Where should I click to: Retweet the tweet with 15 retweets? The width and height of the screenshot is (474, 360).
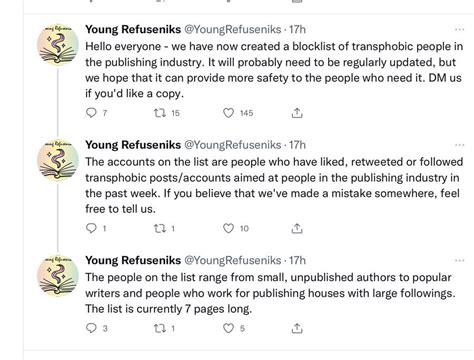pyautogui.click(x=160, y=113)
